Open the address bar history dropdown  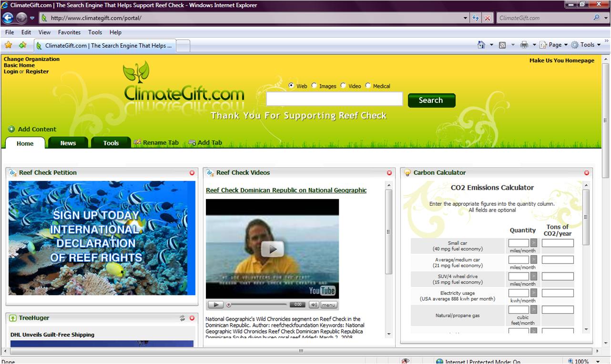pyautogui.click(x=466, y=18)
